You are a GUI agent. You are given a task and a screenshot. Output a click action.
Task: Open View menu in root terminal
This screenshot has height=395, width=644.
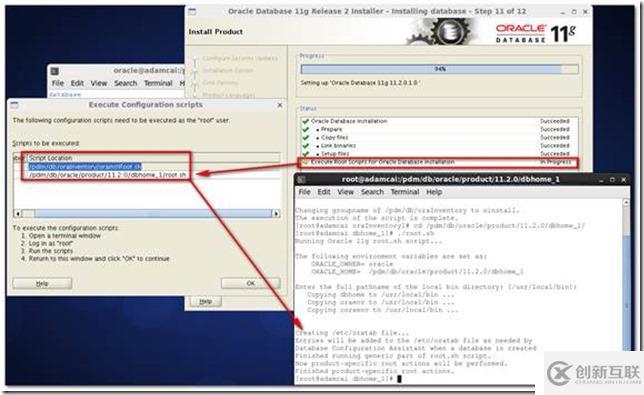[345, 192]
